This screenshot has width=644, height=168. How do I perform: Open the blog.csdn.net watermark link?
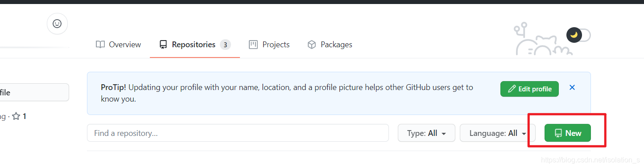(590, 160)
